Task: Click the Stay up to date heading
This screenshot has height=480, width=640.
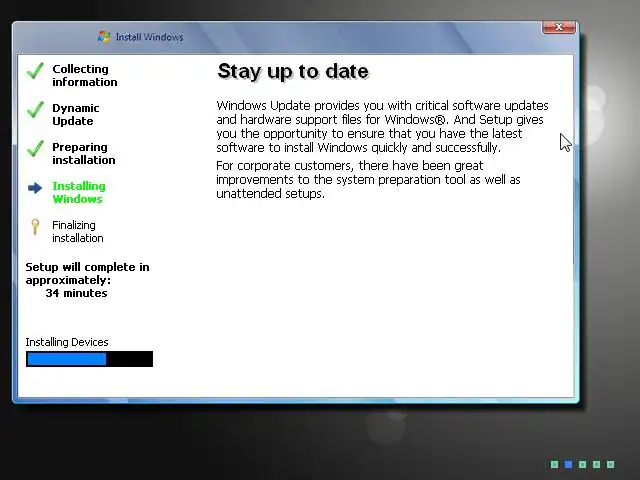Action: click(293, 71)
